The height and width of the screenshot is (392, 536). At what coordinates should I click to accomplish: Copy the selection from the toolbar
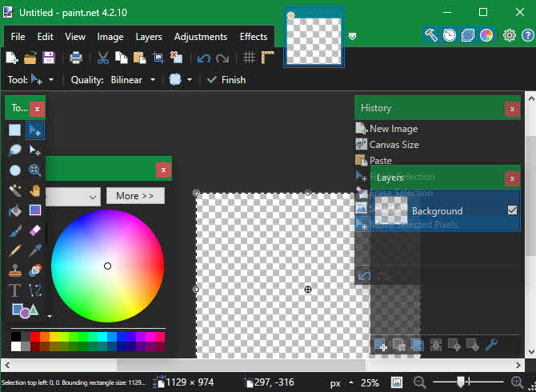click(122, 58)
